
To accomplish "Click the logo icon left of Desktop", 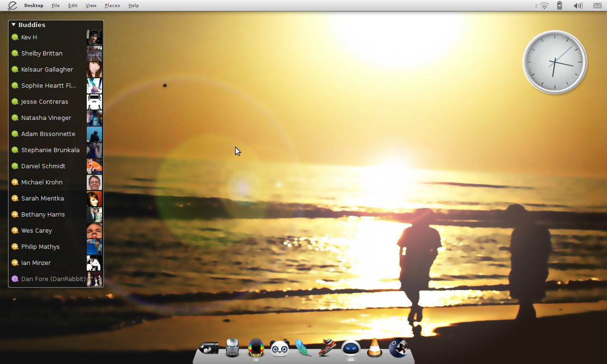I will click(x=12, y=5).
